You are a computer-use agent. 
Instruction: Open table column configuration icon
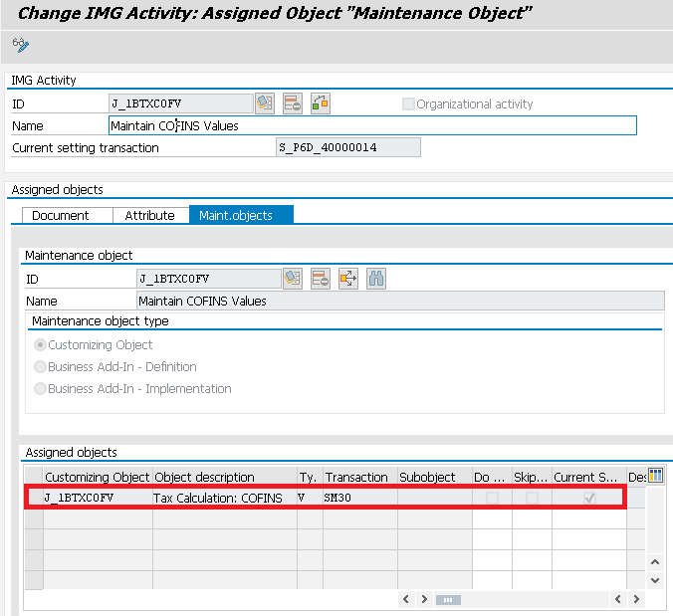click(x=655, y=476)
